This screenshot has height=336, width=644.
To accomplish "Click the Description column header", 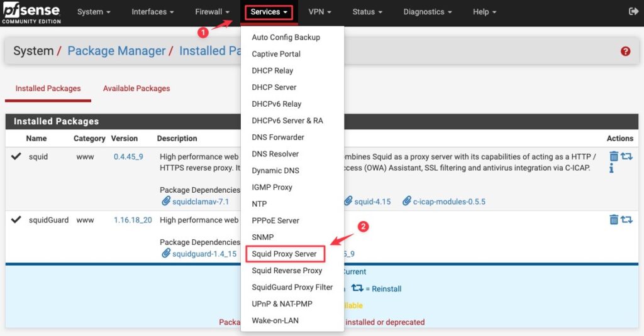I will click(177, 139).
